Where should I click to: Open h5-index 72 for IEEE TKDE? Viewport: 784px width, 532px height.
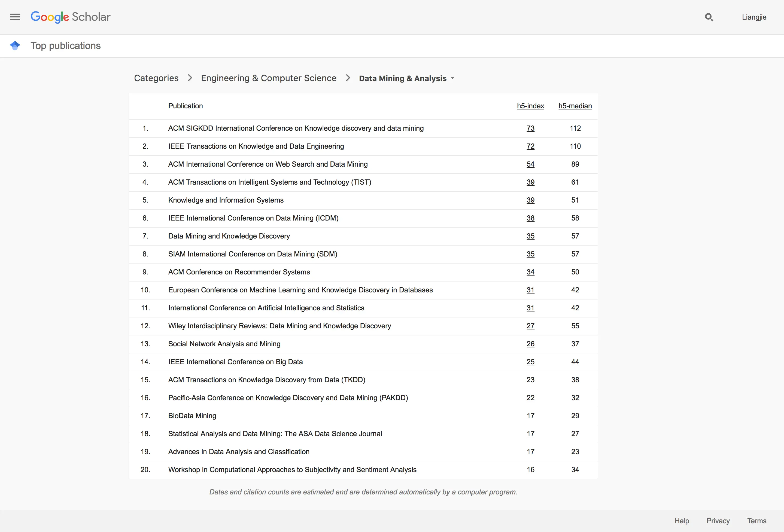[x=530, y=146]
